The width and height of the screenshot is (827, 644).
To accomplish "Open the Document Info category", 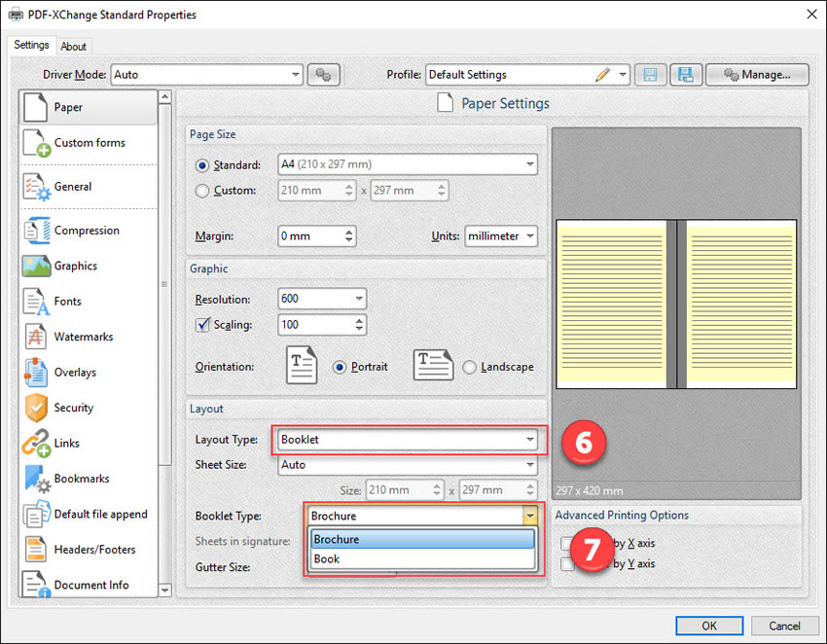I will [x=89, y=584].
